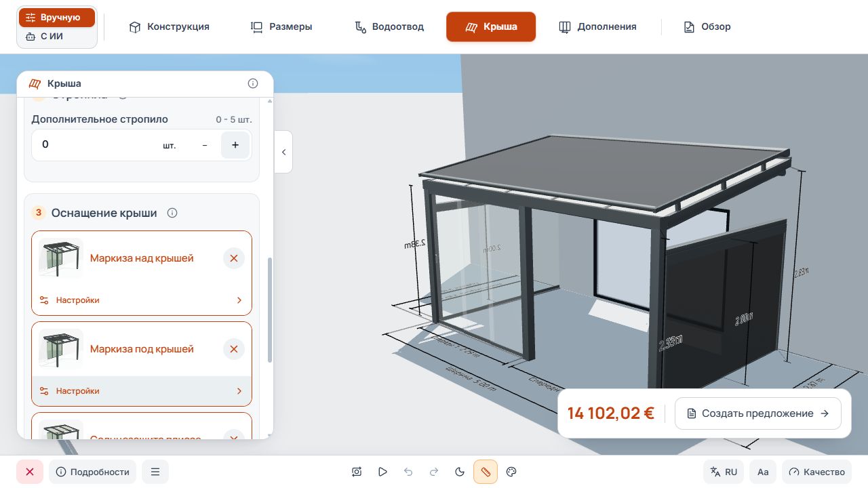This screenshot has width=868, height=488.
Task: Remove Маркиза над крышей option
Action: point(234,258)
